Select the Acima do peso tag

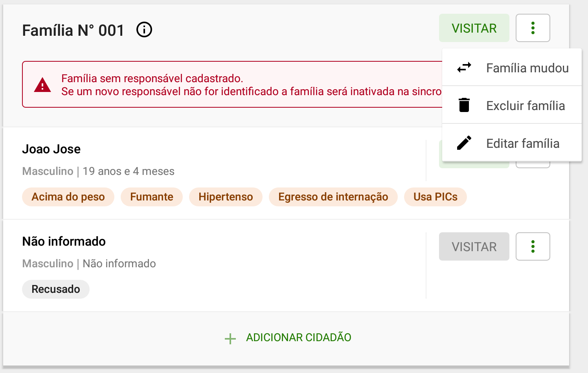click(68, 197)
